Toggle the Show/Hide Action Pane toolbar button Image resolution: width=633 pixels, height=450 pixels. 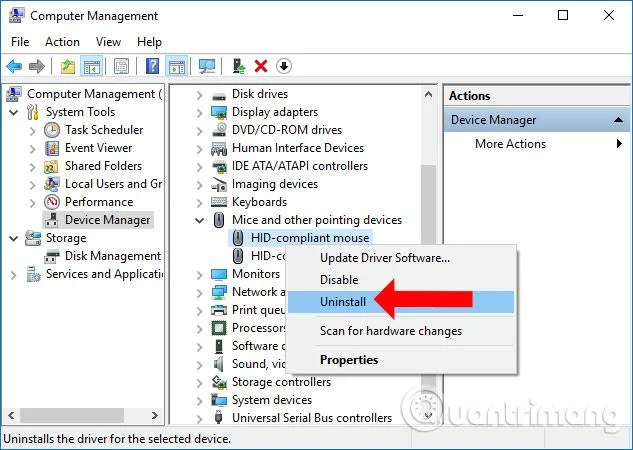[x=176, y=66]
